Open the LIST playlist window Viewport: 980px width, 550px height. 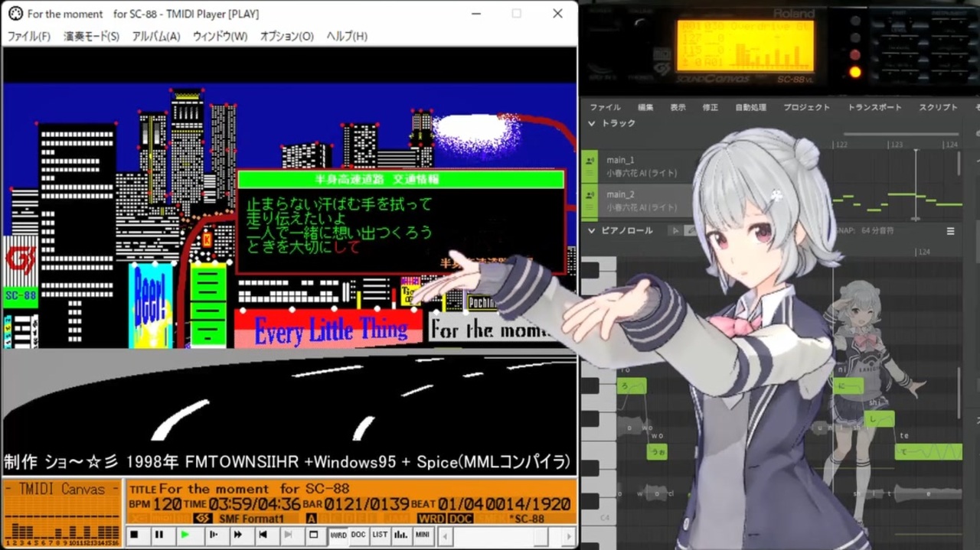click(x=380, y=535)
